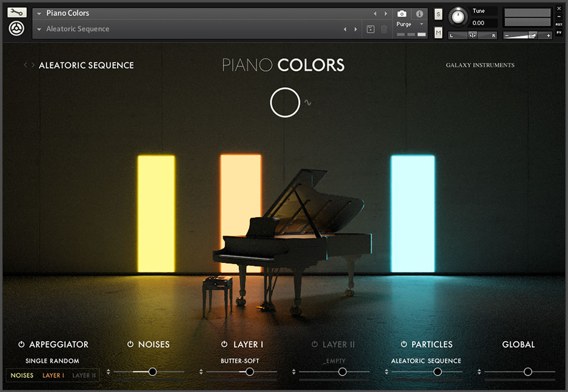The height and width of the screenshot is (392, 568).
Task: Open the camera snapshot view icon
Action: (x=402, y=14)
